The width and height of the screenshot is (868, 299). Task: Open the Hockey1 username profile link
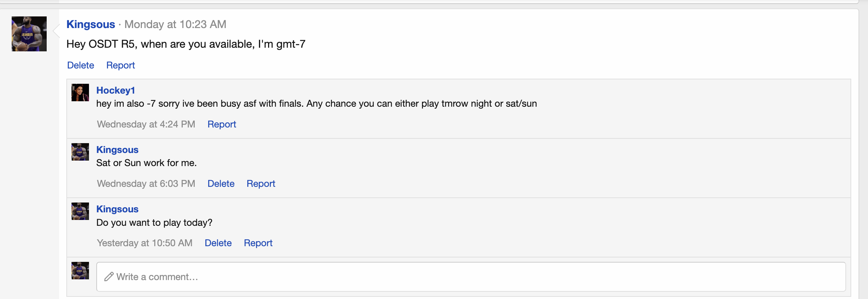coord(116,90)
